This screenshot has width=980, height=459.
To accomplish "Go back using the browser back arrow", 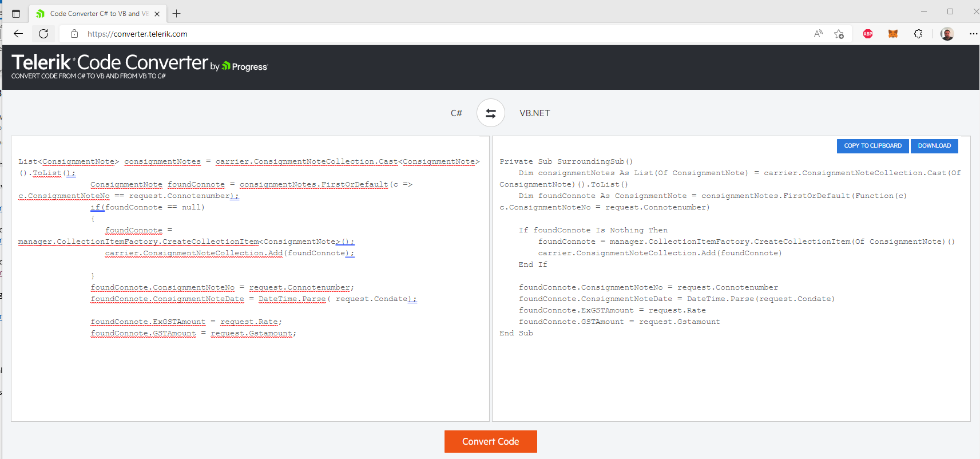I will pyautogui.click(x=18, y=34).
